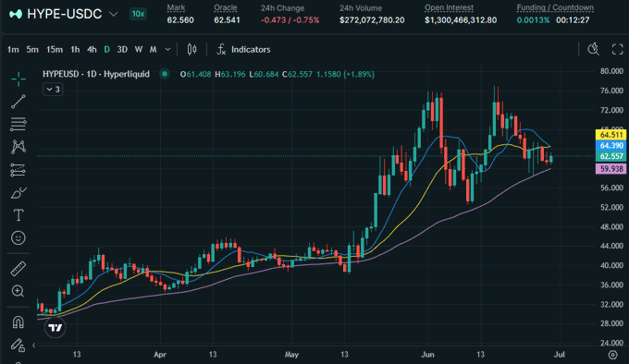
Task: Click the Mark price label
Action: 176,8
